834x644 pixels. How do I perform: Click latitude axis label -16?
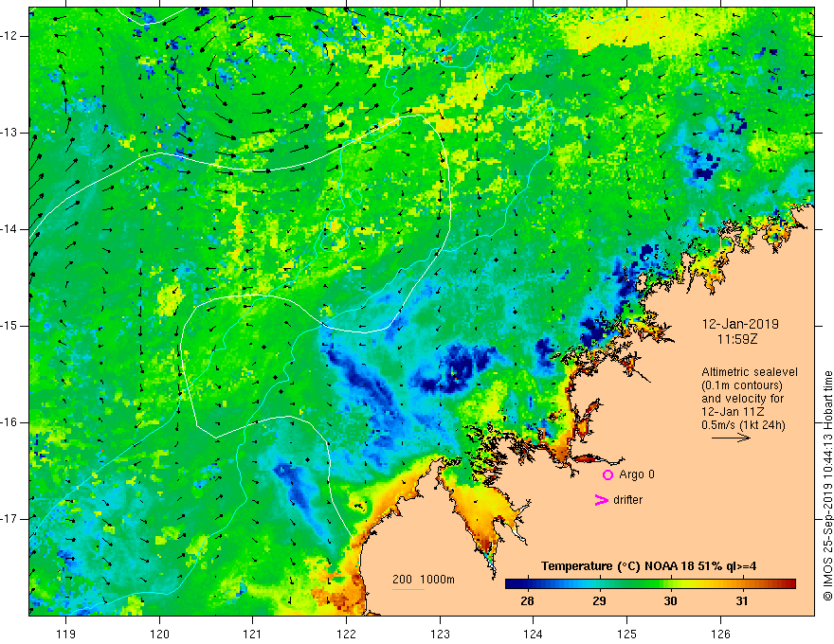tap(10, 422)
